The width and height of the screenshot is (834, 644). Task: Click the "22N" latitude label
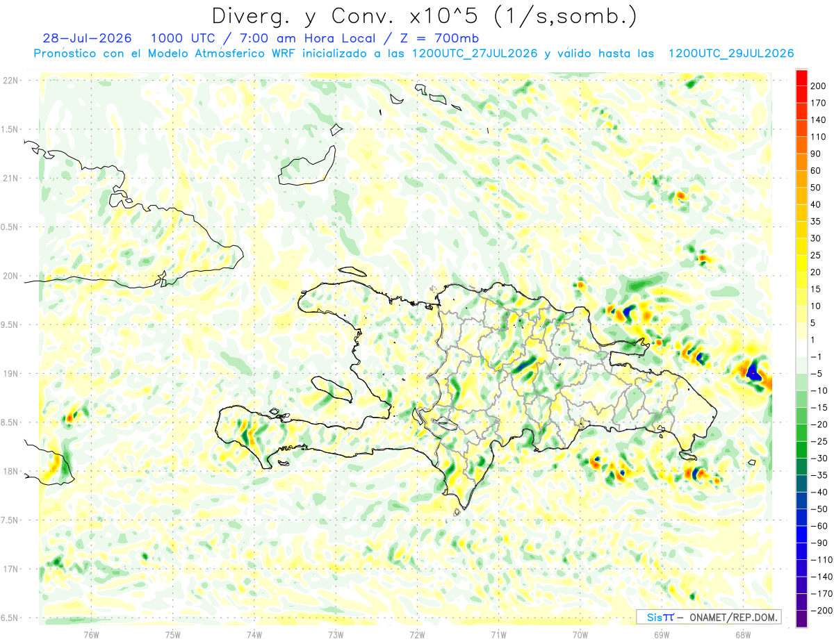(10, 81)
